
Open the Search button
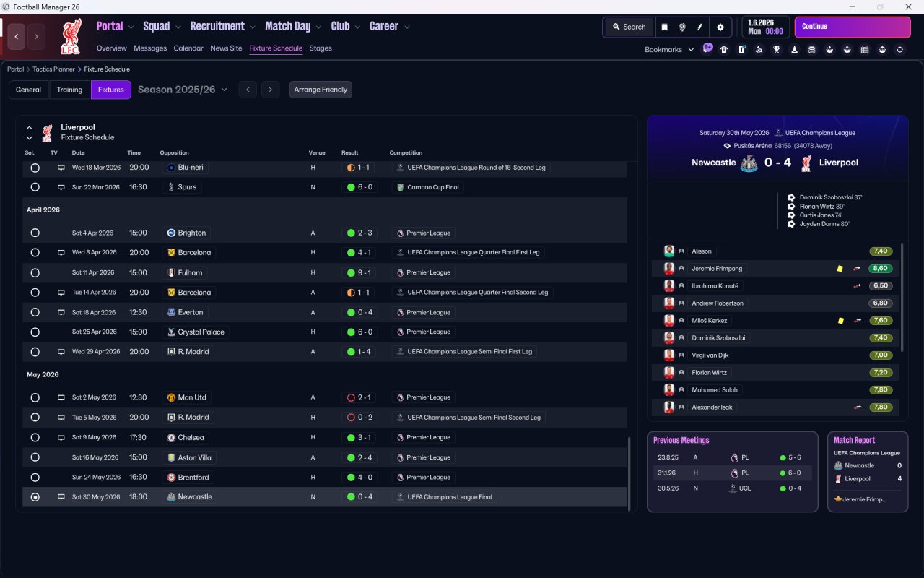tap(629, 27)
